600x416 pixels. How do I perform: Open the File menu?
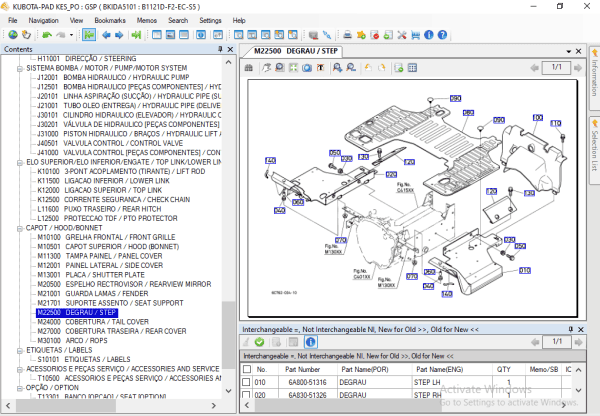click(x=13, y=20)
